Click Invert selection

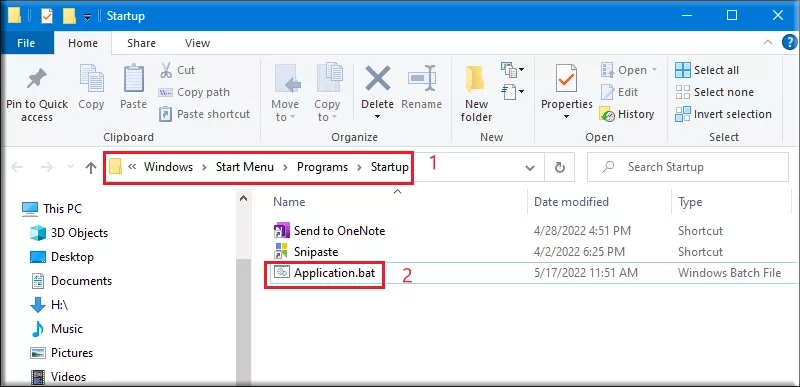tap(723, 114)
